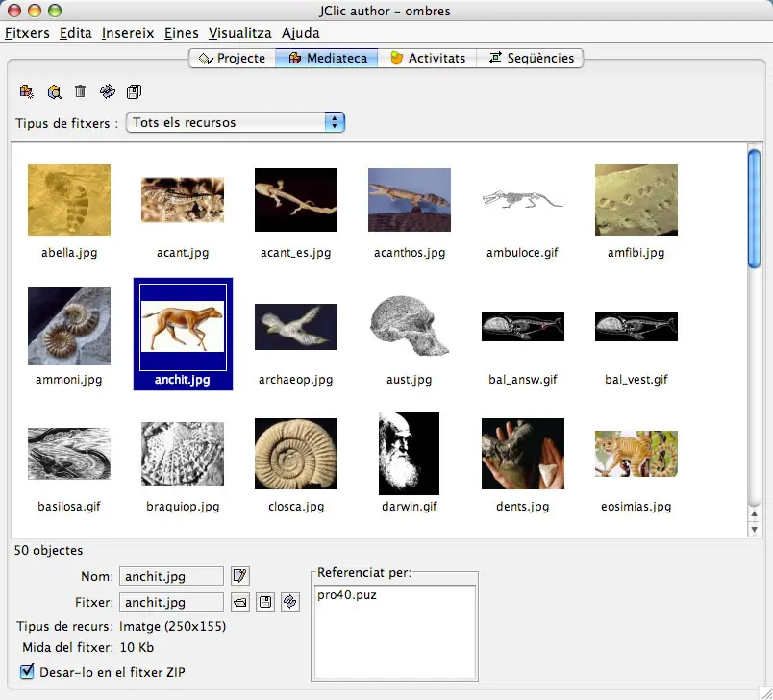The width and height of the screenshot is (773, 700).
Task: Select the basilosa.gif thumbnail
Action: click(69, 454)
